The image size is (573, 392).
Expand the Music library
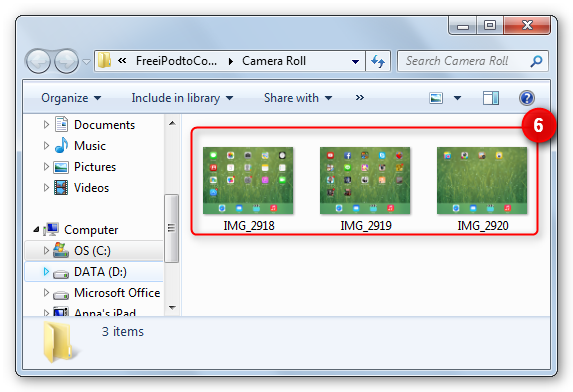click(46, 145)
